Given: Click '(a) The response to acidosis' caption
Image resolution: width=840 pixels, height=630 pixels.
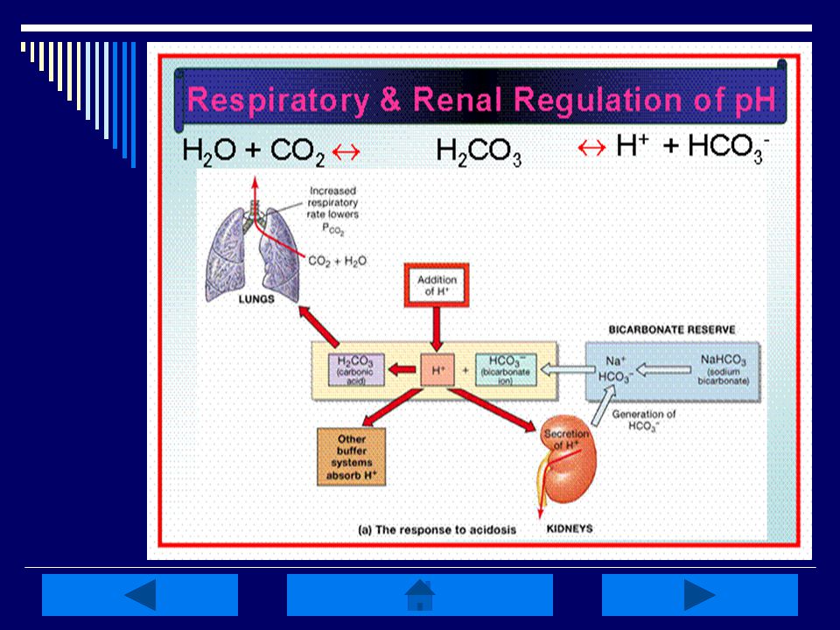Looking at the screenshot, I should click(437, 530).
